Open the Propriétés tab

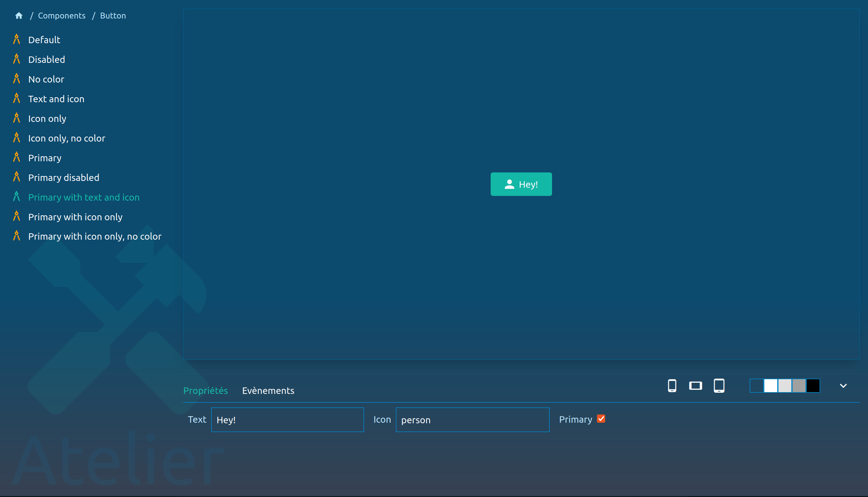click(x=206, y=390)
